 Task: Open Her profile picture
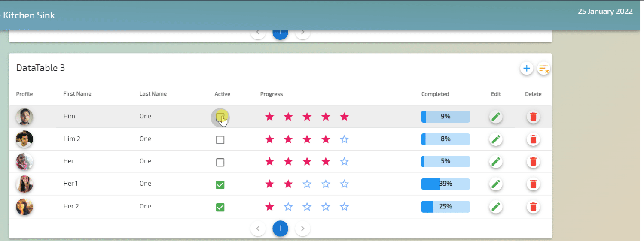24,161
